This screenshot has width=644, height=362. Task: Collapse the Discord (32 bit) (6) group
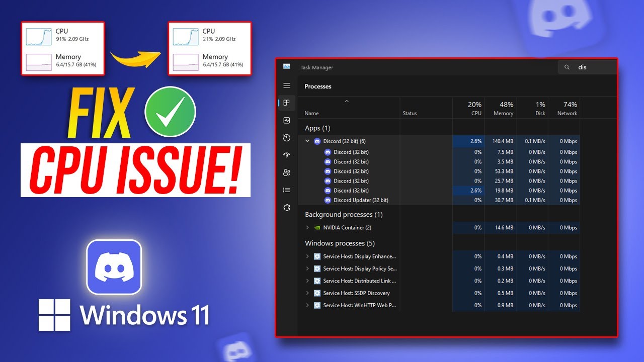click(307, 141)
